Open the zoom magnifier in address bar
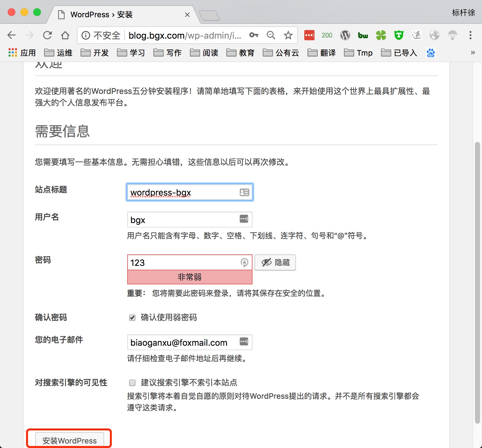 click(271, 35)
